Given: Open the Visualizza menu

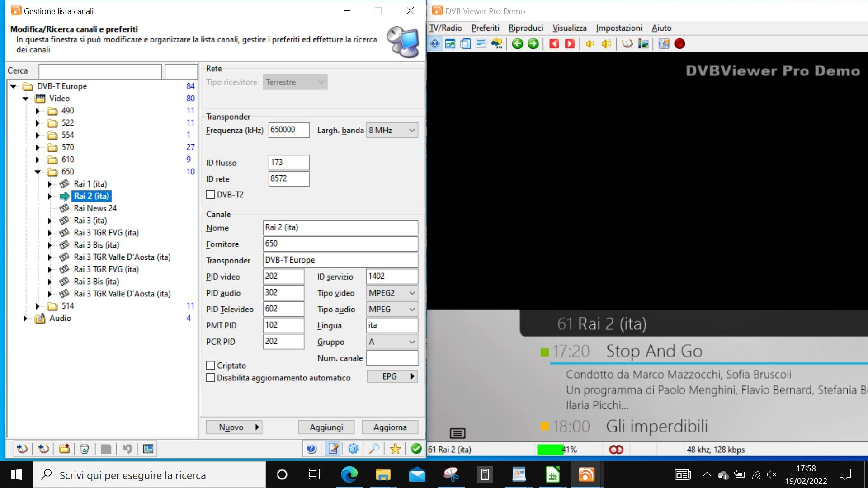Looking at the screenshot, I should click(x=569, y=28).
